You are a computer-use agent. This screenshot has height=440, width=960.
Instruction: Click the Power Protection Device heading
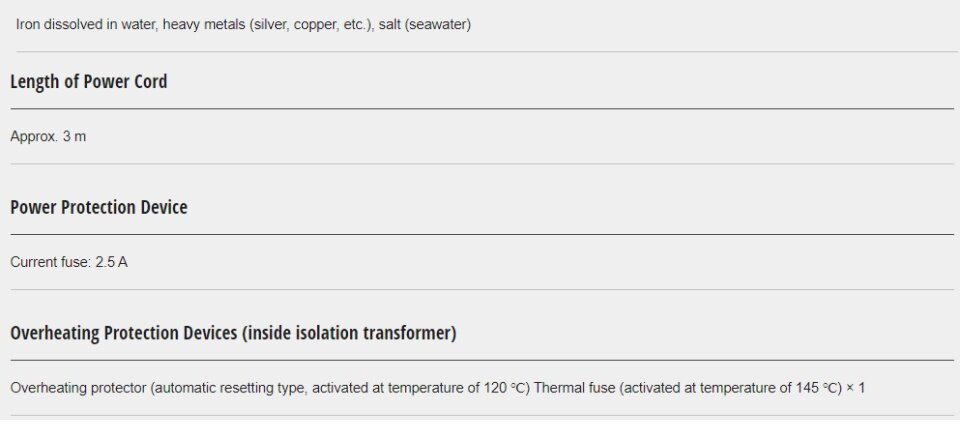(98, 208)
